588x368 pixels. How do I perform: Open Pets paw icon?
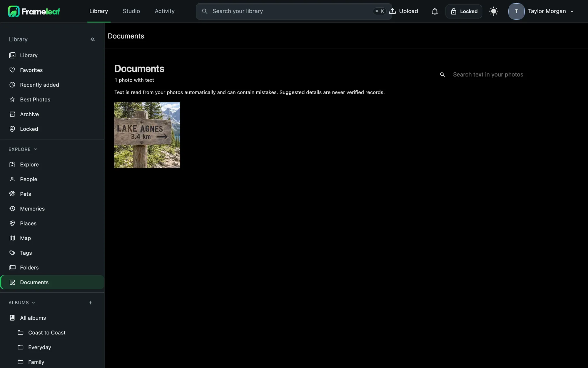[x=12, y=194]
